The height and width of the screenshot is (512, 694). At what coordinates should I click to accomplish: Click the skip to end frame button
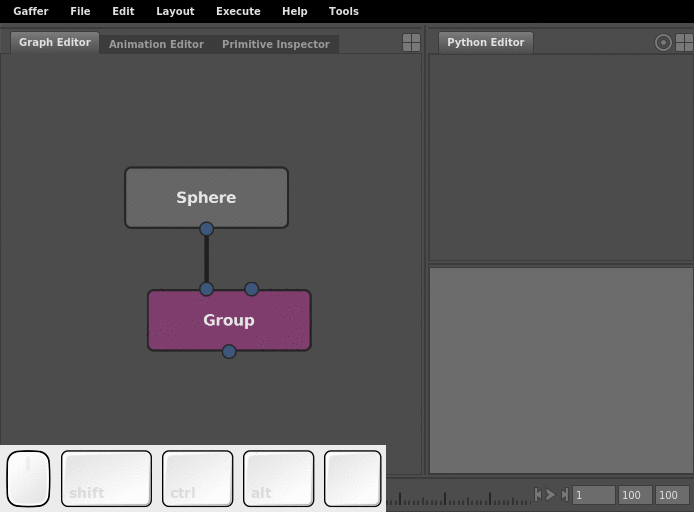click(x=564, y=494)
